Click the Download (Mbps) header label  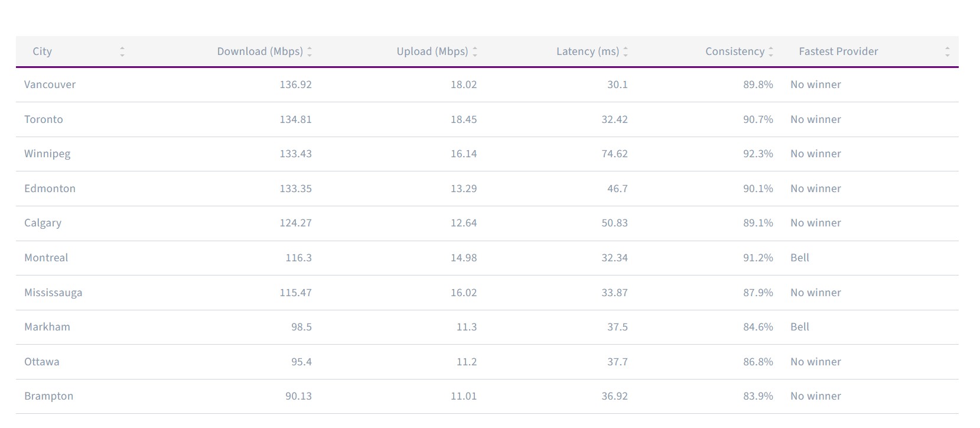tap(260, 51)
